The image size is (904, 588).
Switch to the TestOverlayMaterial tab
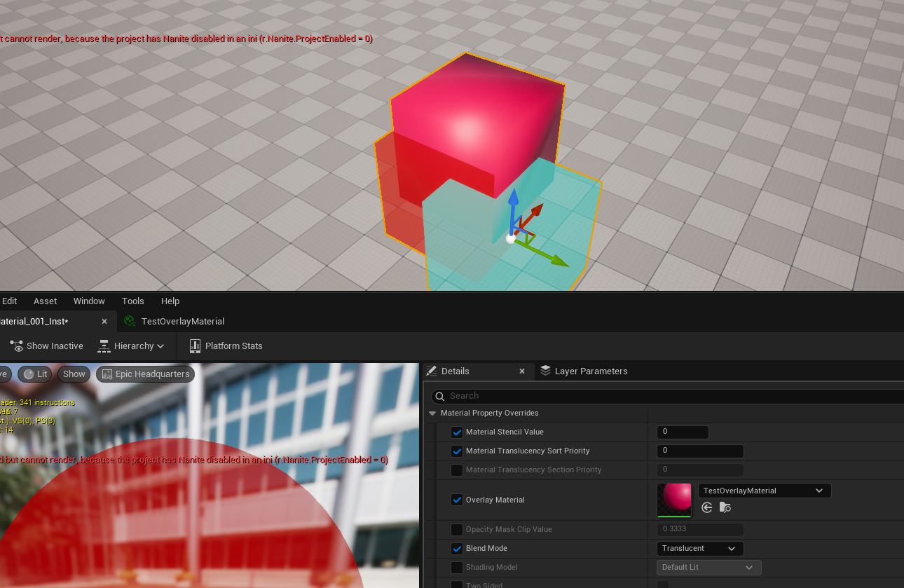[x=182, y=322]
